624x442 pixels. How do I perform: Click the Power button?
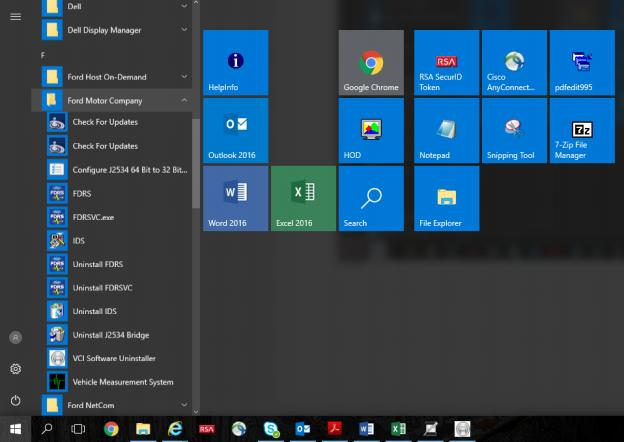tap(16, 401)
